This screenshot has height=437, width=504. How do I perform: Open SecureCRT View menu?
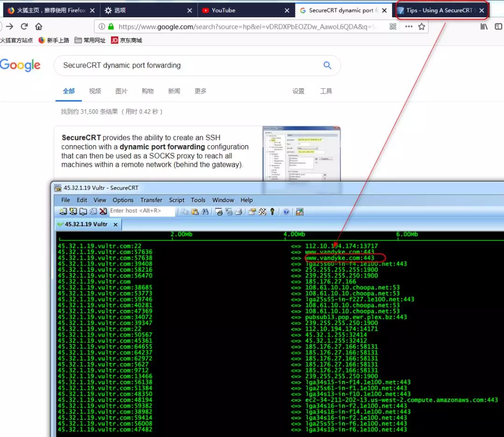(x=100, y=200)
